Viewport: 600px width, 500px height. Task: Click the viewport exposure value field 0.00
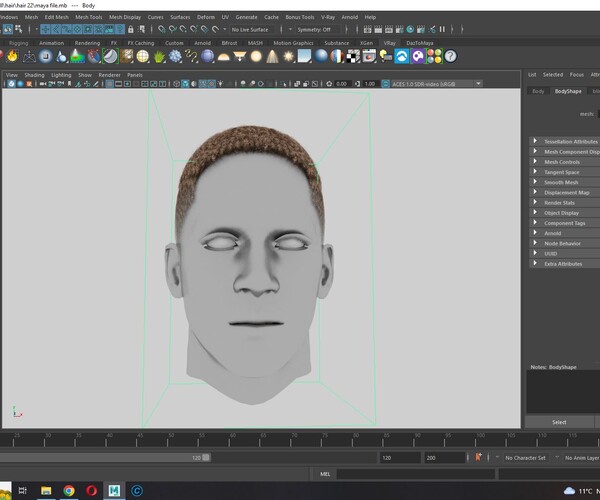[x=342, y=84]
